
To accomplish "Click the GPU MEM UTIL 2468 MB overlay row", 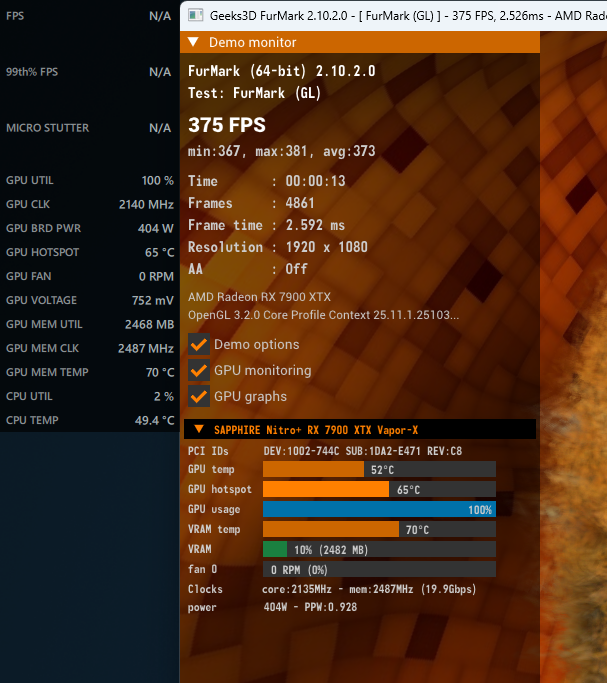I will pos(90,324).
